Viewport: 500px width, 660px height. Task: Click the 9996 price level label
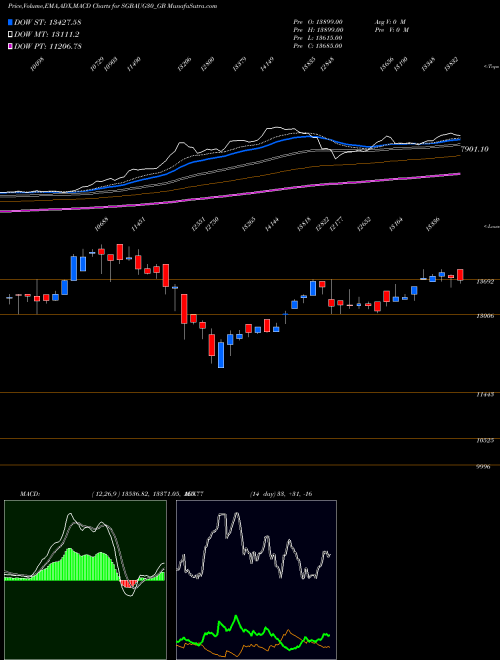(x=484, y=467)
